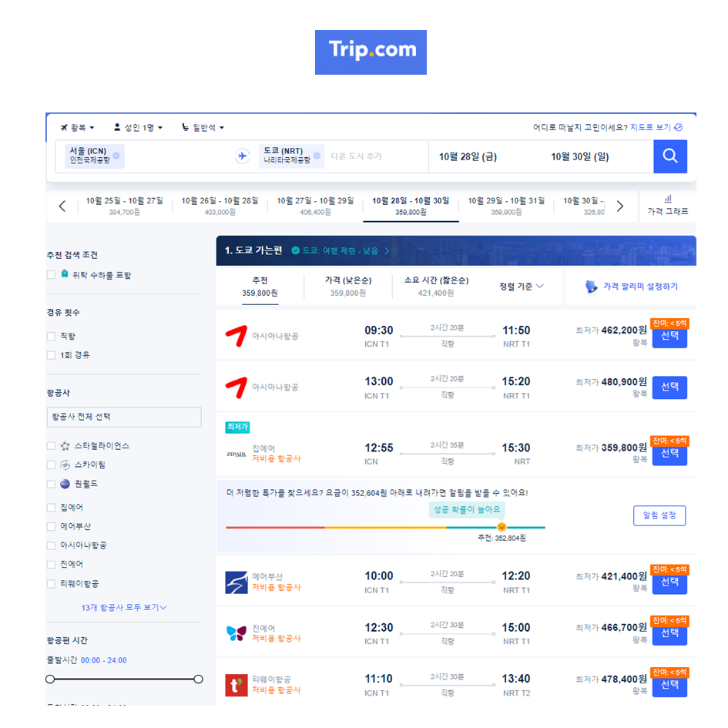This screenshot has width=728, height=728.
Task: Click the blue search magnifier button
Action: 670,156
